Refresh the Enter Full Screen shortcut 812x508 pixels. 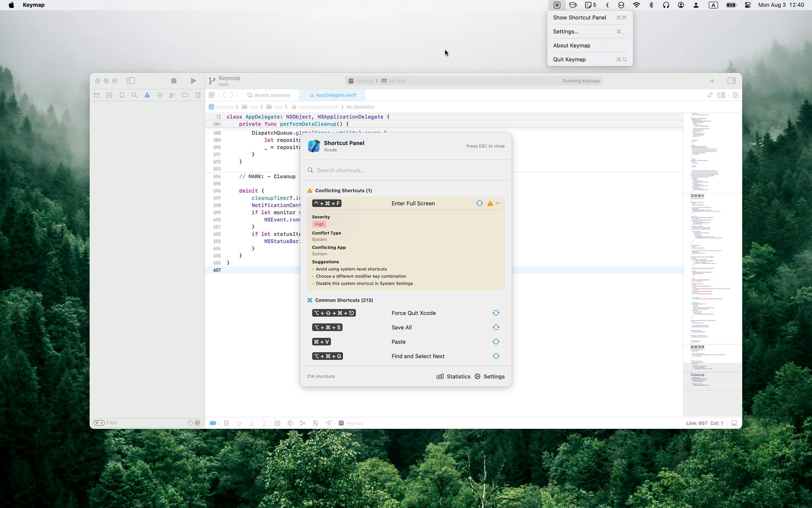point(479,203)
